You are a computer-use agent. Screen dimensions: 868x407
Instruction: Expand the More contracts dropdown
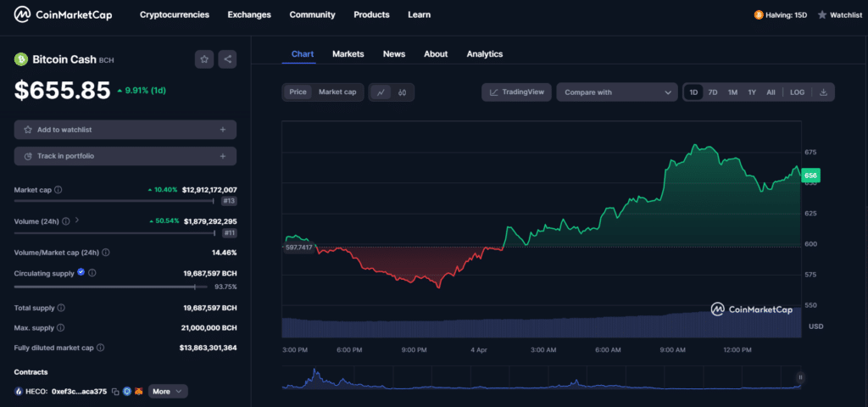tap(168, 392)
